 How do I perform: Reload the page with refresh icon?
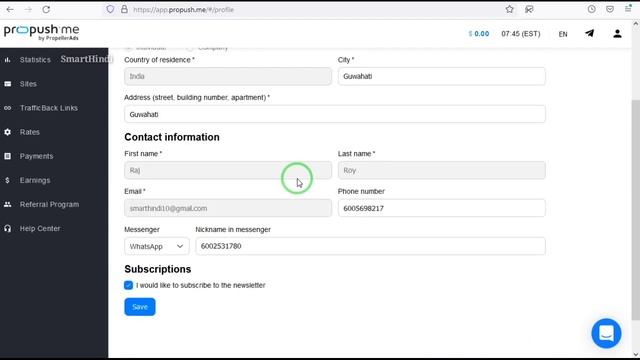[46, 9]
